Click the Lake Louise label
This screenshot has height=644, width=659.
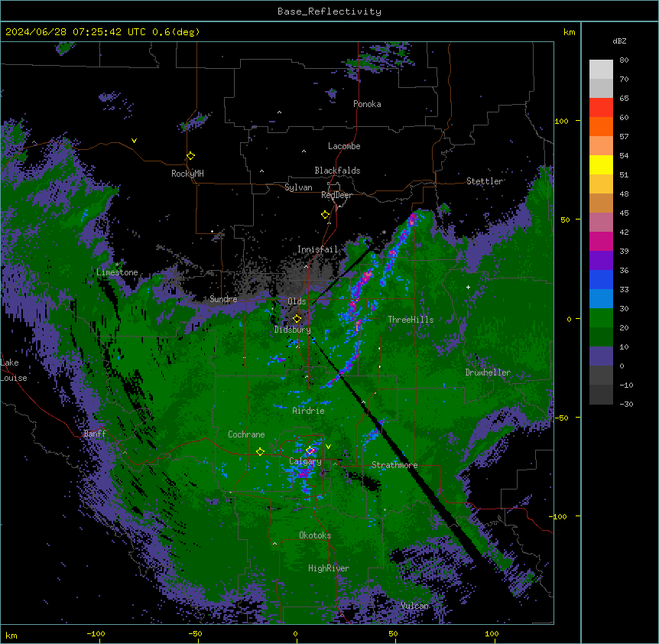point(14,370)
